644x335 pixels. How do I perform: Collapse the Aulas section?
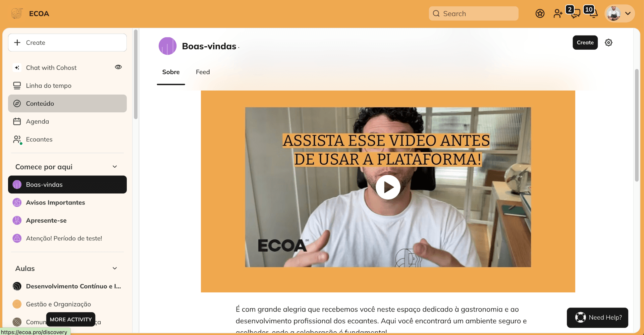pyautogui.click(x=115, y=268)
